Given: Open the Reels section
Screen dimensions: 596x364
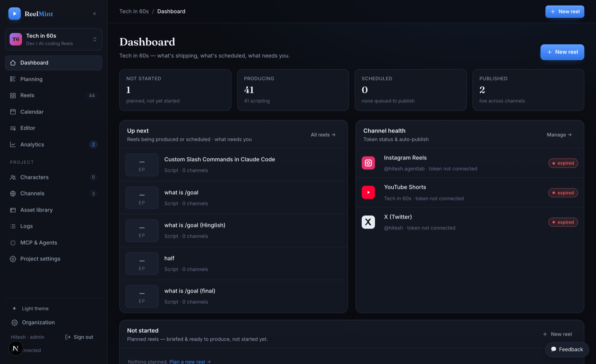Looking at the screenshot, I should pos(54,95).
